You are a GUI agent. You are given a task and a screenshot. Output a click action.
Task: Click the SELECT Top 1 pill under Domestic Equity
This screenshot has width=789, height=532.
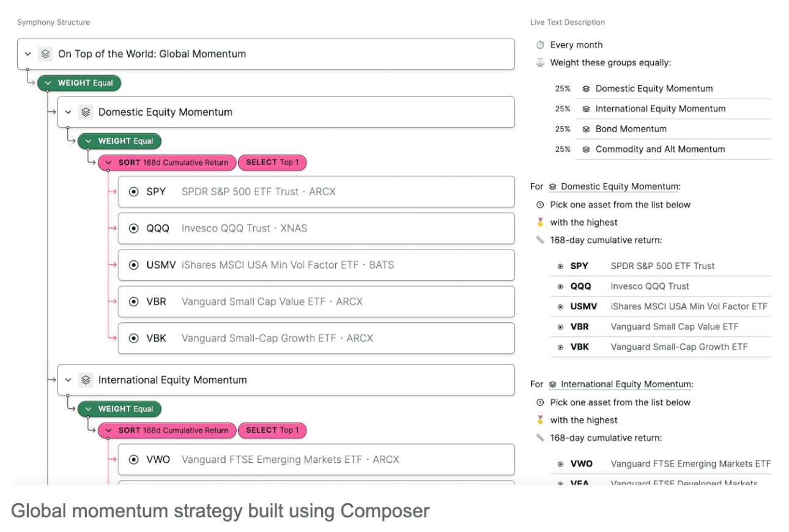(x=272, y=163)
